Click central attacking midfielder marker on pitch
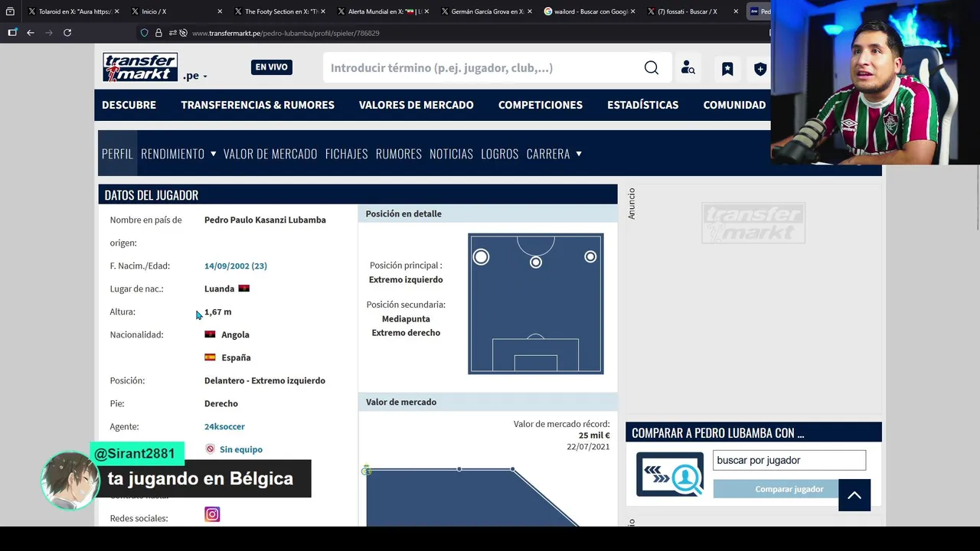980x551 pixels. click(536, 262)
